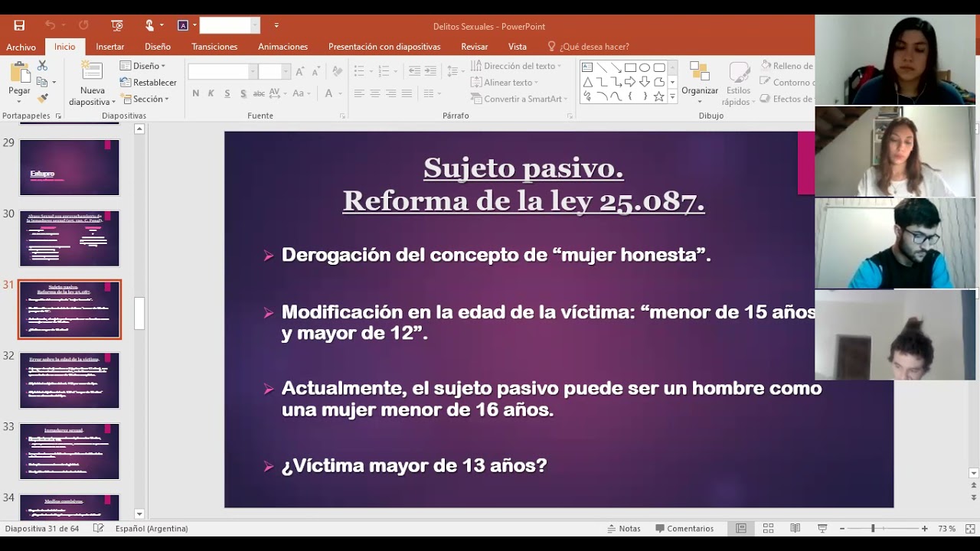Switch to slide sorter view
980x551 pixels.
(x=768, y=528)
